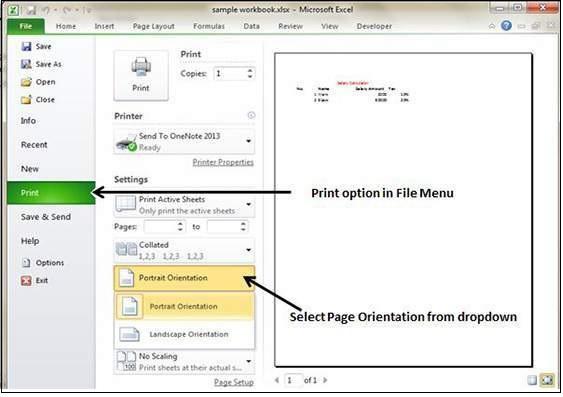Click the Save As icon in File menu
This screenshot has height=397, width=563.
tap(26, 64)
